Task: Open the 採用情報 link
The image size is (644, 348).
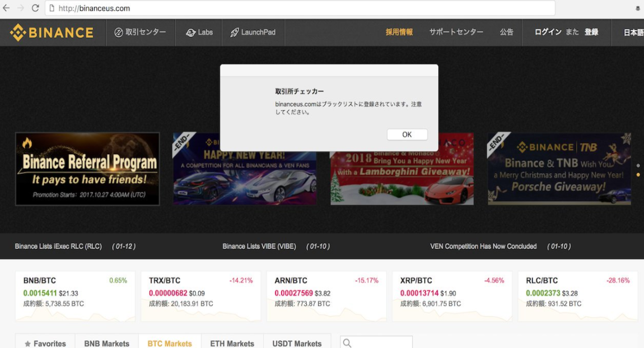Action: coord(399,32)
